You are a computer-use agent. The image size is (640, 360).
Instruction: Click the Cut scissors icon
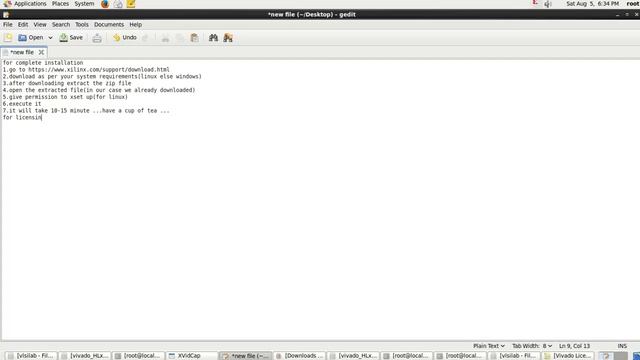tap(165, 38)
